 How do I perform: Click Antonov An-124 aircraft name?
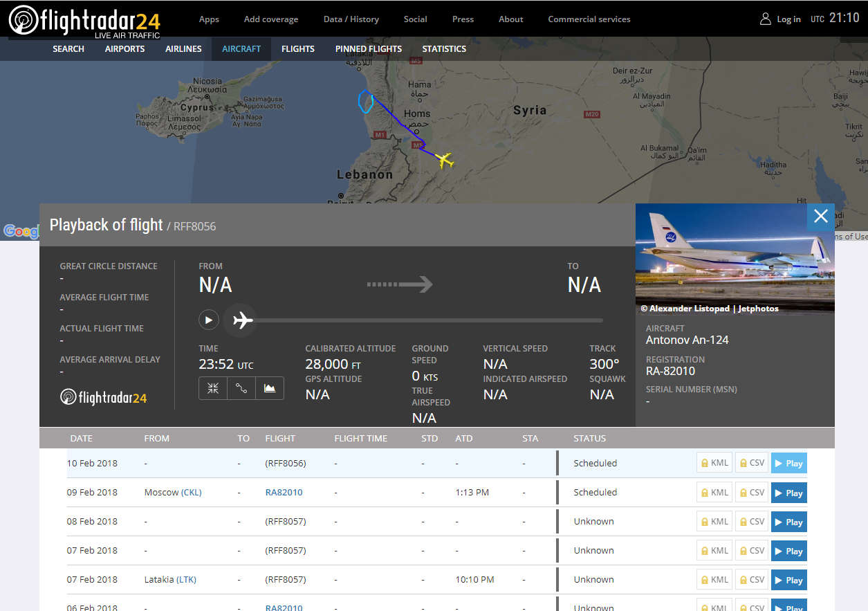(687, 340)
